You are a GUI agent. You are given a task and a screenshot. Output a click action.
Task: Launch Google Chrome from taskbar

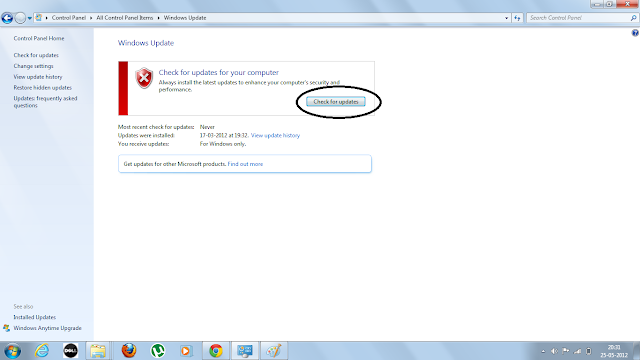(x=216, y=351)
